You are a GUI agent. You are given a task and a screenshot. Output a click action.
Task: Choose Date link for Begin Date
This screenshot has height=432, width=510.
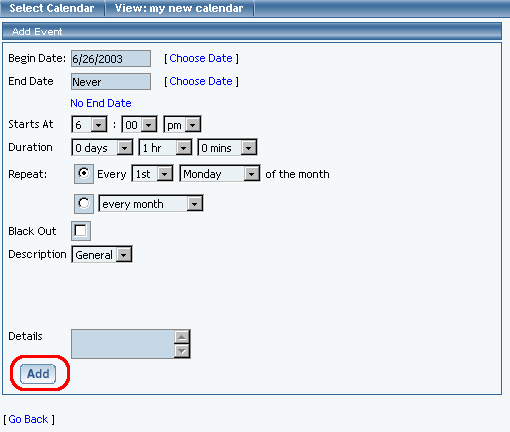coord(201,58)
